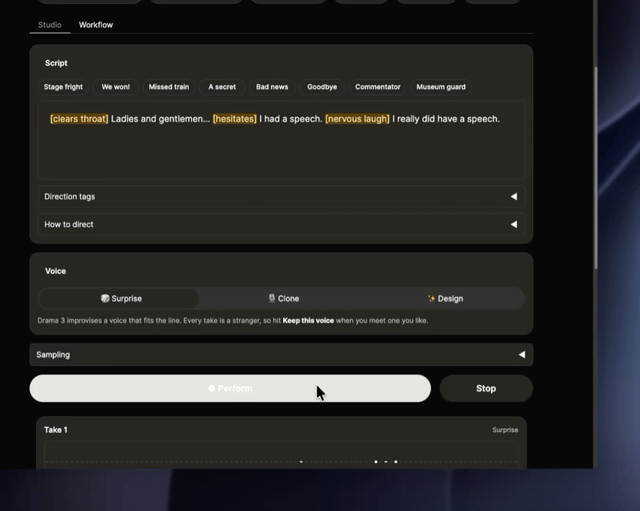Click the Surprise dice icon

pos(105,298)
